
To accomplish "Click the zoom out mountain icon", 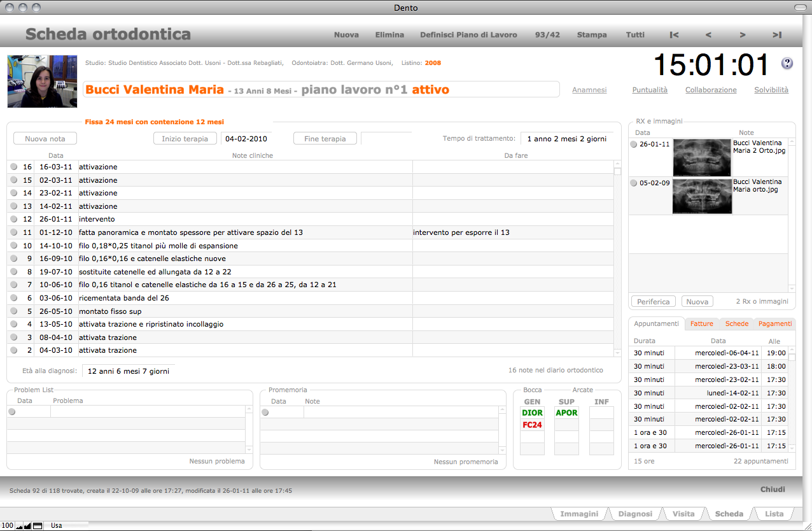I will (x=19, y=526).
